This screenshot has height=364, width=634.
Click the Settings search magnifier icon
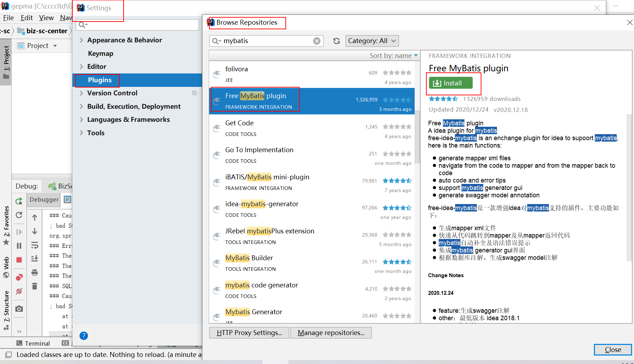tap(83, 25)
